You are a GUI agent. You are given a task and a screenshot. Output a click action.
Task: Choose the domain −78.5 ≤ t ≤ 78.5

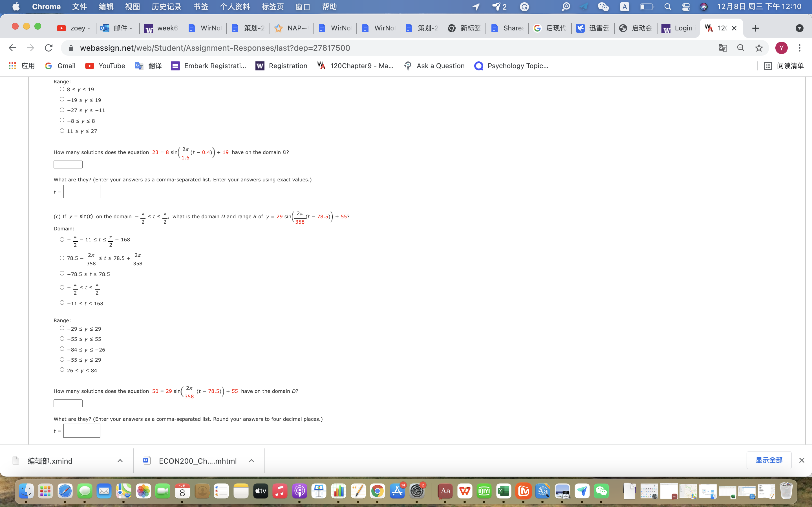[62, 273]
